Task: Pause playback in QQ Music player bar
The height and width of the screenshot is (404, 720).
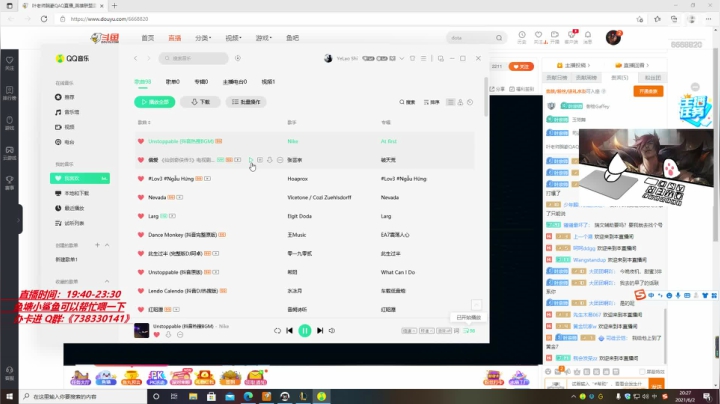Action: click(x=304, y=331)
